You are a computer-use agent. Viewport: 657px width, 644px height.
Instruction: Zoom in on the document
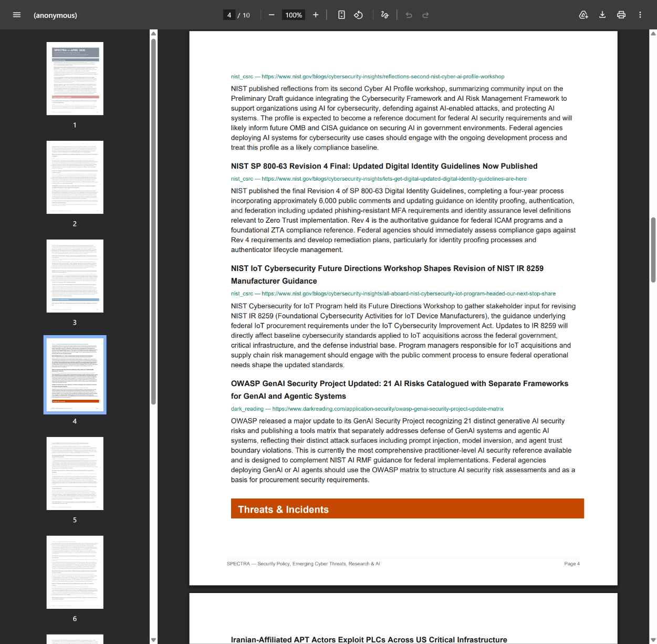[316, 15]
